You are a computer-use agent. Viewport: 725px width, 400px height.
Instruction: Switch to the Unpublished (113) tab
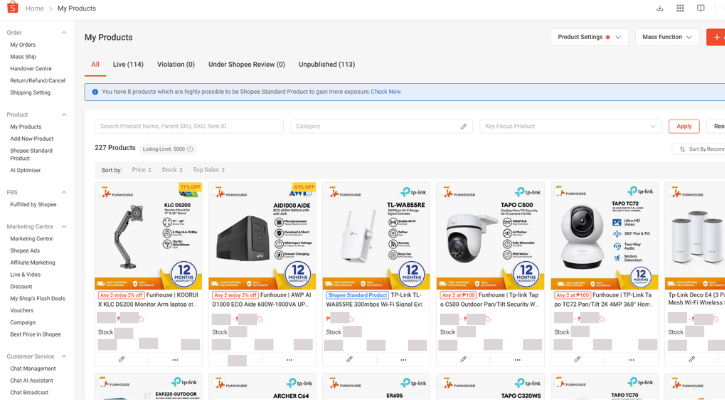point(326,64)
